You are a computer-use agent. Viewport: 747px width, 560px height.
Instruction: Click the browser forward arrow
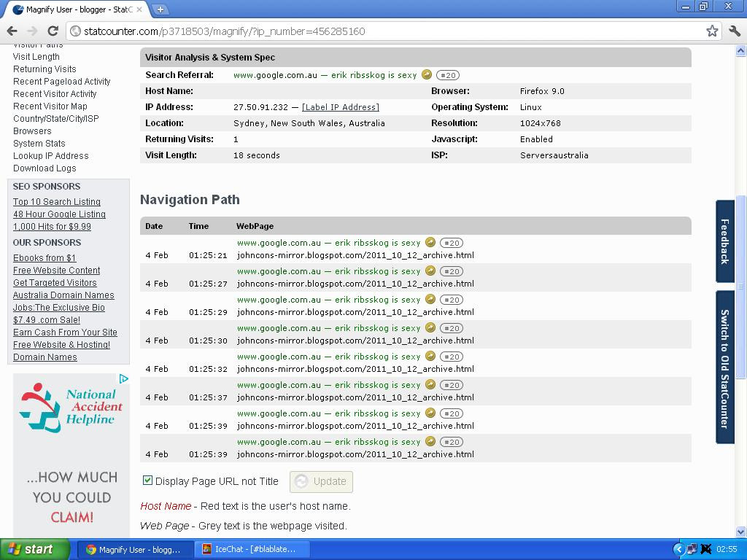tap(32, 31)
